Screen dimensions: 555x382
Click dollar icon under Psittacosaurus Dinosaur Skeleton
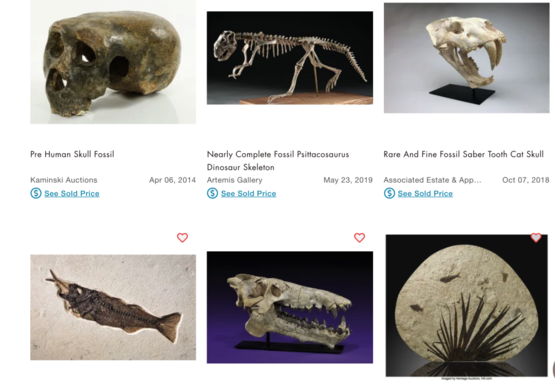(212, 193)
